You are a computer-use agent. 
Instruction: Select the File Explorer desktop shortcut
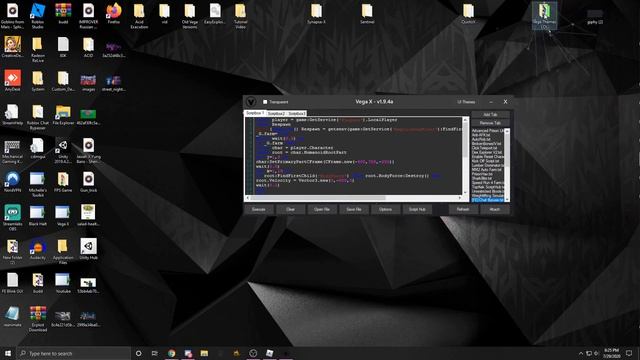63,115
